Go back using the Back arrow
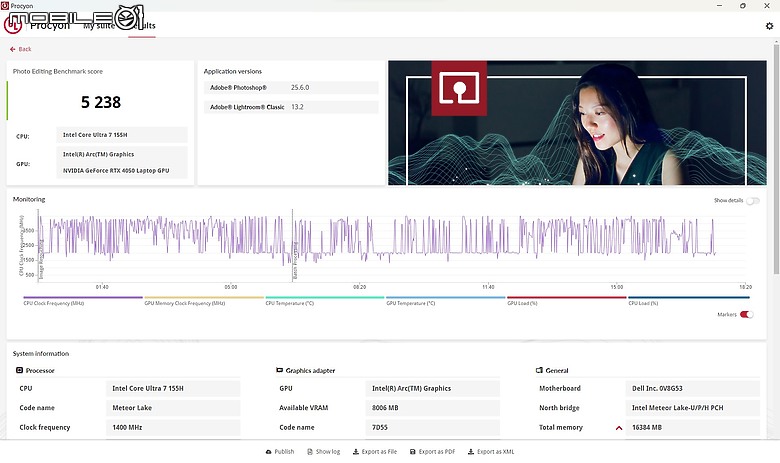Viewport: 780px width, 463px height. point(20,49)
